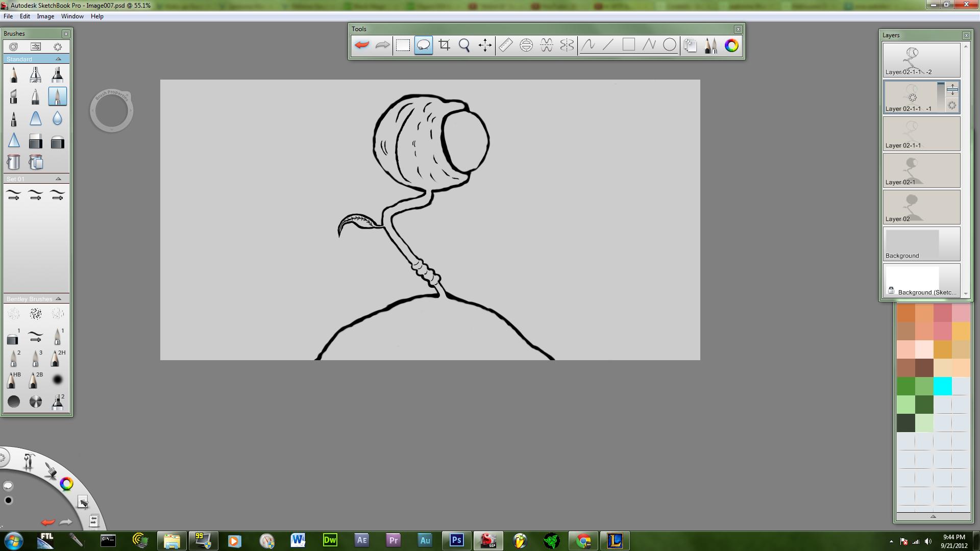Collapse the Set 01 brush set
The height and width of the screenshot is (551, 980).
[58, 179]
